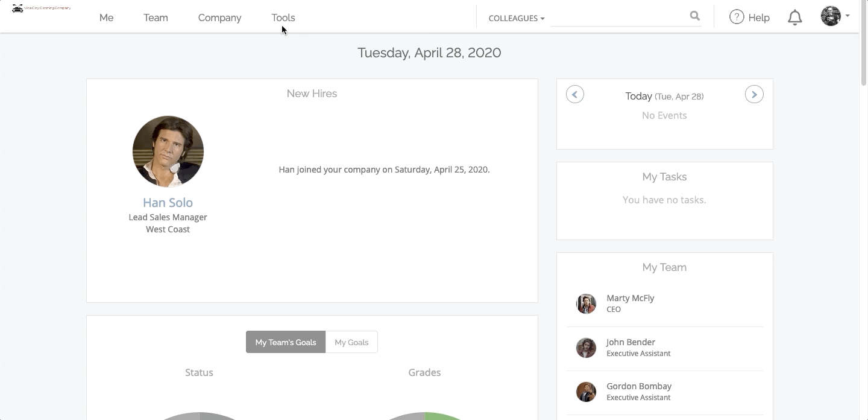Open the user profile avatar menu
Viewport: 868px width, 420px height.
[835, 16]
